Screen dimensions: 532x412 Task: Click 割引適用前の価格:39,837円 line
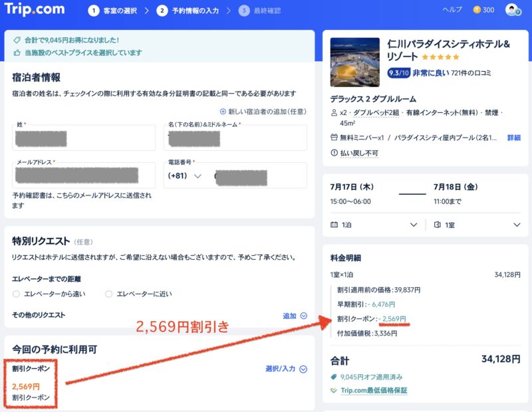378,290
